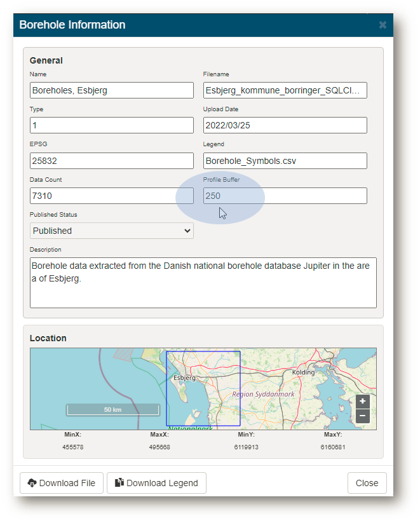Click the 50 km scale bar
Screen dimensions: 420x523
click(x=112, y=410)
